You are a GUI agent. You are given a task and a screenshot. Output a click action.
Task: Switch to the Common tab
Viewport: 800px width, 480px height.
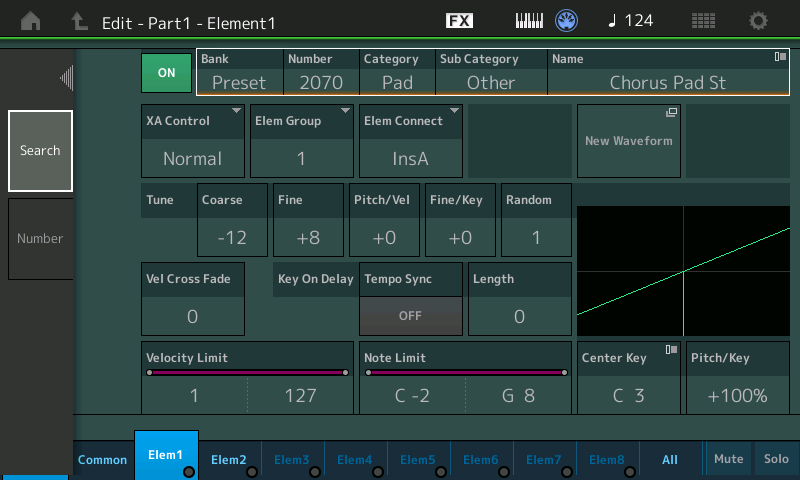[103, 459]
